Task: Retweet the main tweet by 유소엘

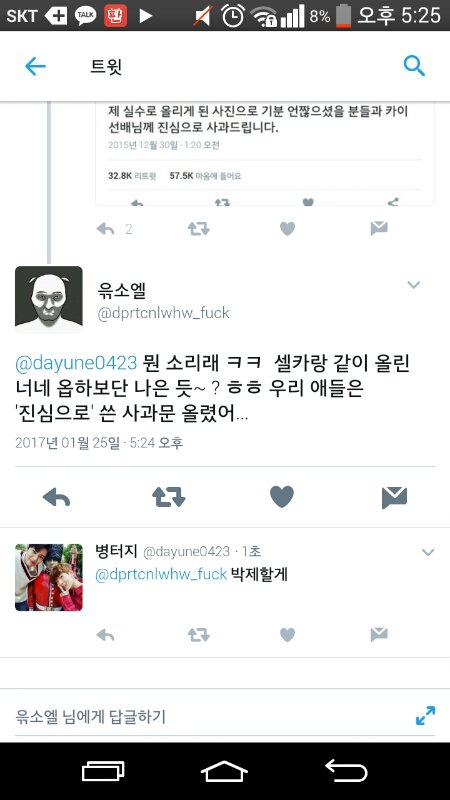Action: pos(168,496)
